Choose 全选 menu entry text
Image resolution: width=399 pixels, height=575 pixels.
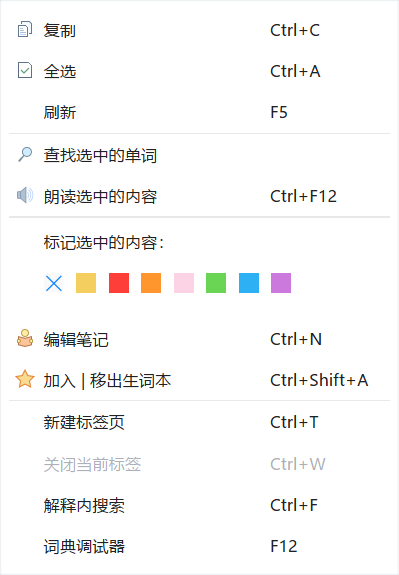click(x=60, y=71)
